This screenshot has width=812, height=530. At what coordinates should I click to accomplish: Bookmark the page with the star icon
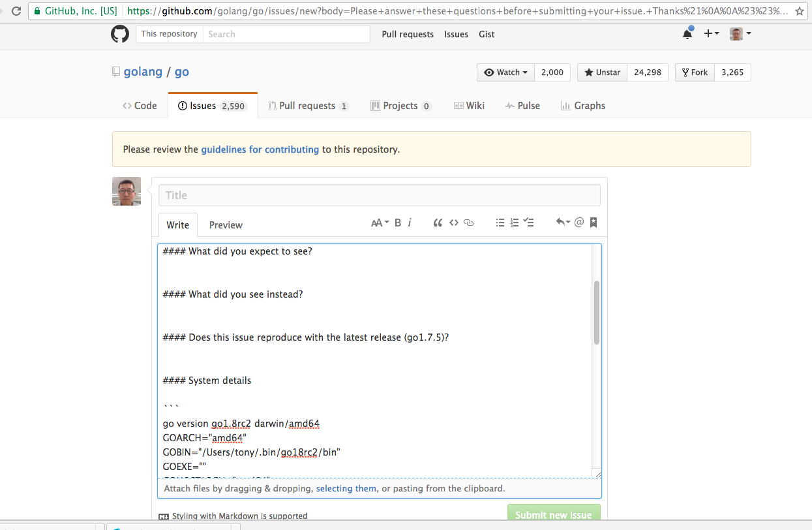click(799, 11)
